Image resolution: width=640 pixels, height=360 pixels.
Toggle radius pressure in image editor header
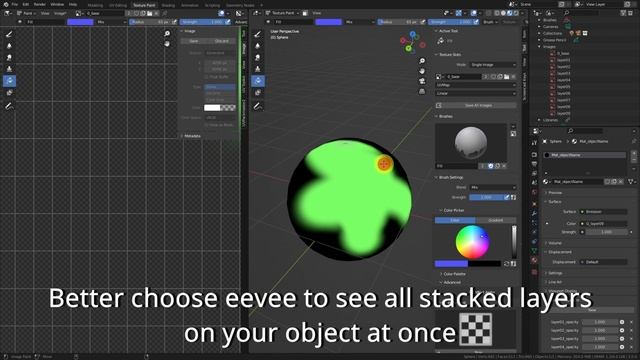tap(174, 22)
